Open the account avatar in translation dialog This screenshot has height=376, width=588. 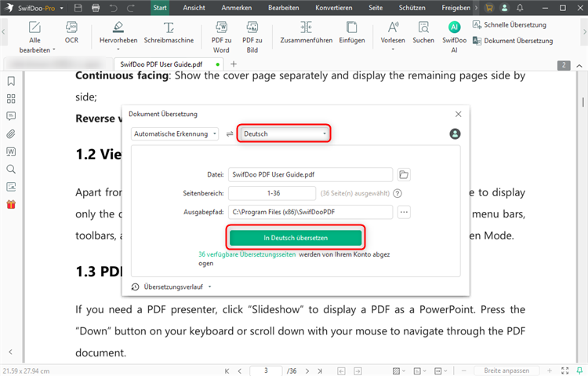(455, 133)
